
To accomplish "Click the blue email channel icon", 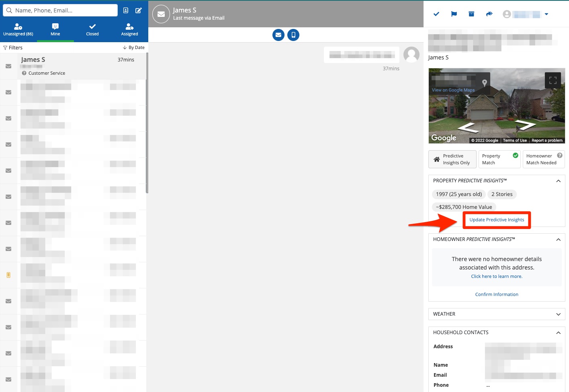I will pyautogui.click(x=278, y=35).
